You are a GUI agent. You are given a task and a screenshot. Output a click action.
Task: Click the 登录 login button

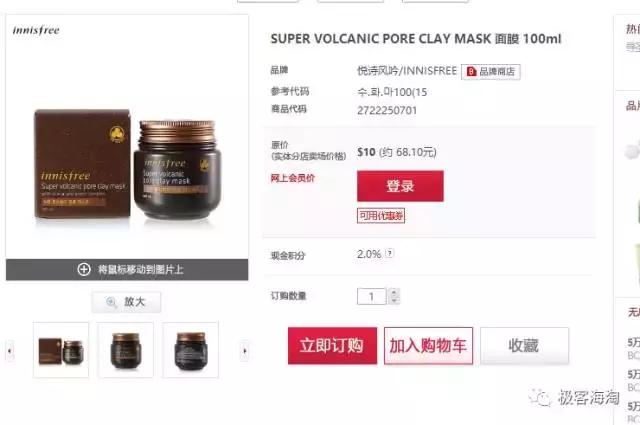pyautogui.click(x=400, y=186)
